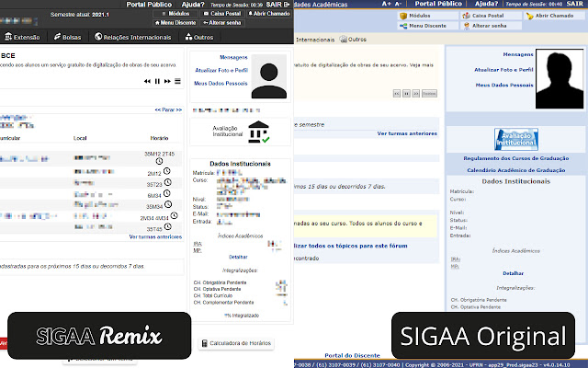Click the Remix profile avatar picture
The image size is (588, 368).
click(x=269, y=76)
